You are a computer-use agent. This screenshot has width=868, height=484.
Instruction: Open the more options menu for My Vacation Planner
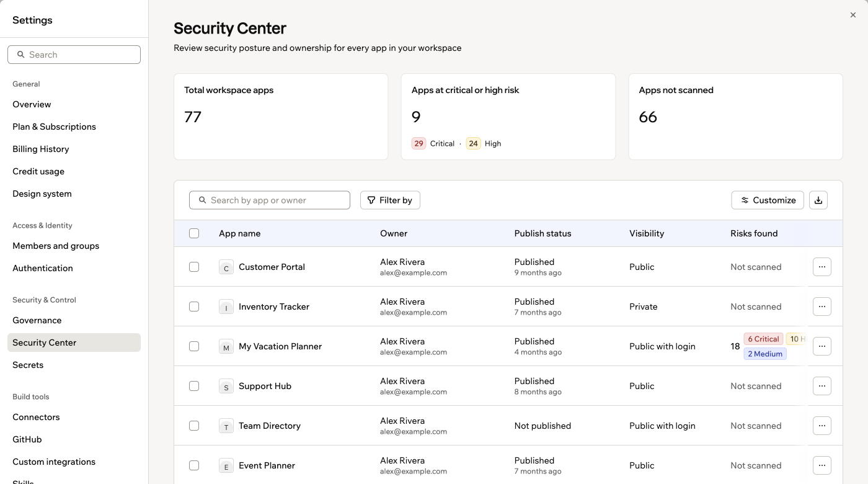coord(822,346)
